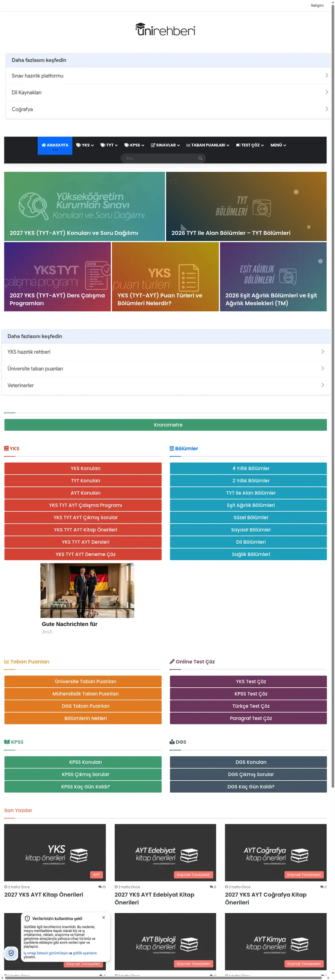
Task: Open Sınav hazırlık platformu chevron row
Action: coord(168,76)
